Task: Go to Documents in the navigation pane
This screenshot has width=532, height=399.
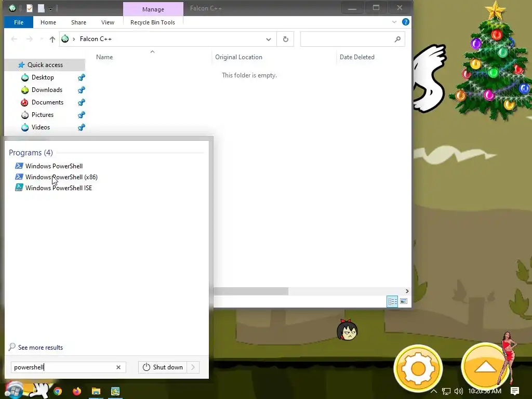Action: (47, 102)
